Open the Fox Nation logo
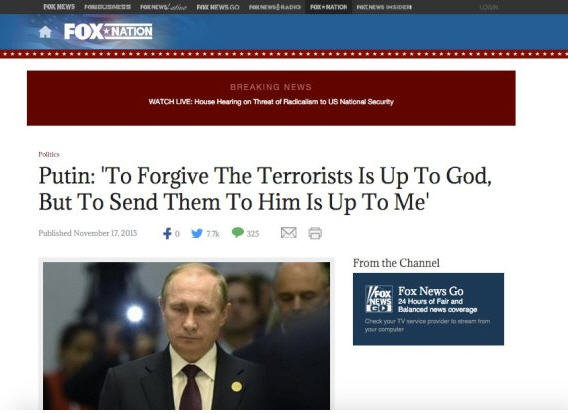This screenshot has width=569, height=413. click(108, 32)
